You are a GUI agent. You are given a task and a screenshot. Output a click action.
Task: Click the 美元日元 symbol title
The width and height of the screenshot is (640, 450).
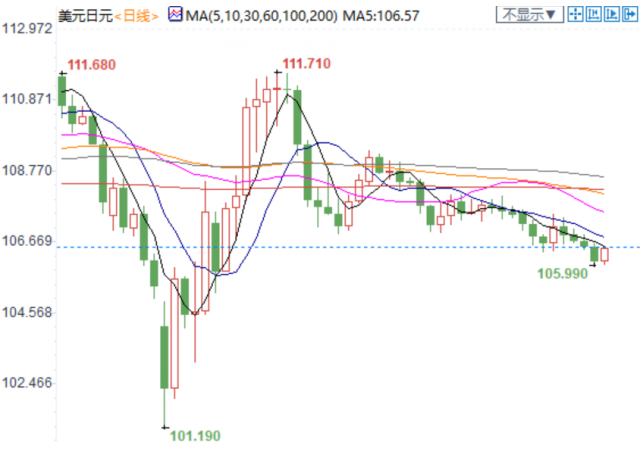point(85,16)
